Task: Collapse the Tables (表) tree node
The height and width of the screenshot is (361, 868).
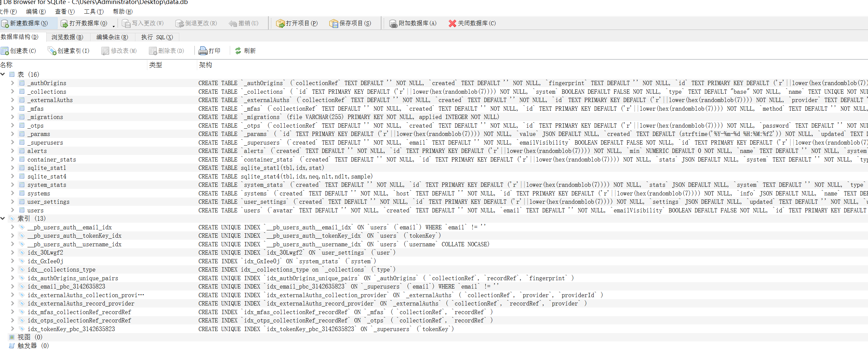Action: [x=3, y=74]
